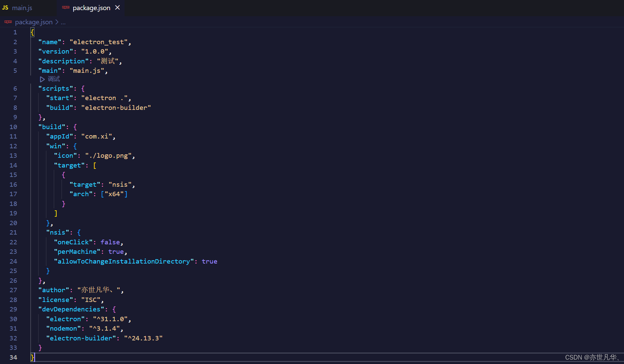Click line number 10 in the gutter
This screenshot has height=364, width=624.
tap(13, 127)
